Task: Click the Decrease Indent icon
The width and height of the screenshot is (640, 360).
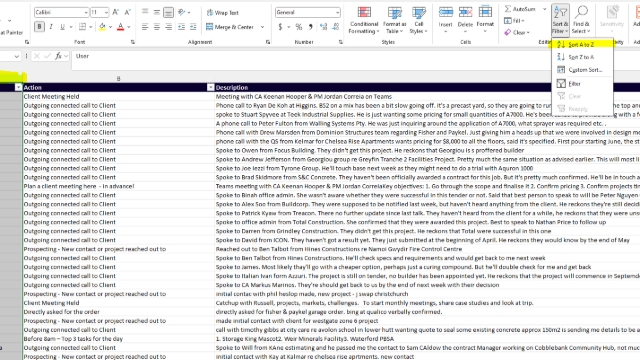Action: 181,27
